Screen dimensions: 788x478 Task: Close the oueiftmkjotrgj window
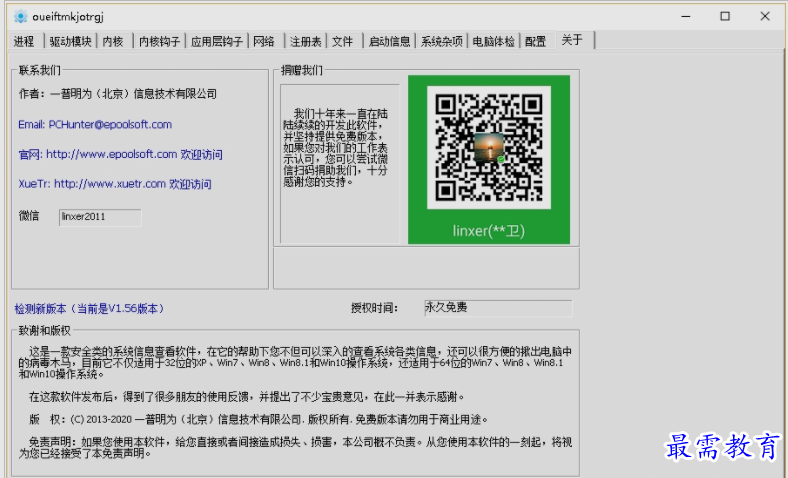click(765, 17)
